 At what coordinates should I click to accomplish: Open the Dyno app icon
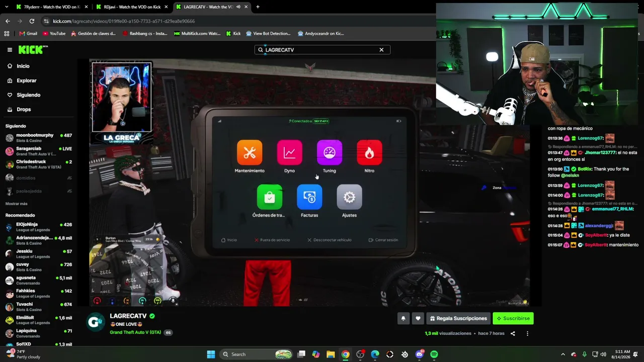(289, 153)
